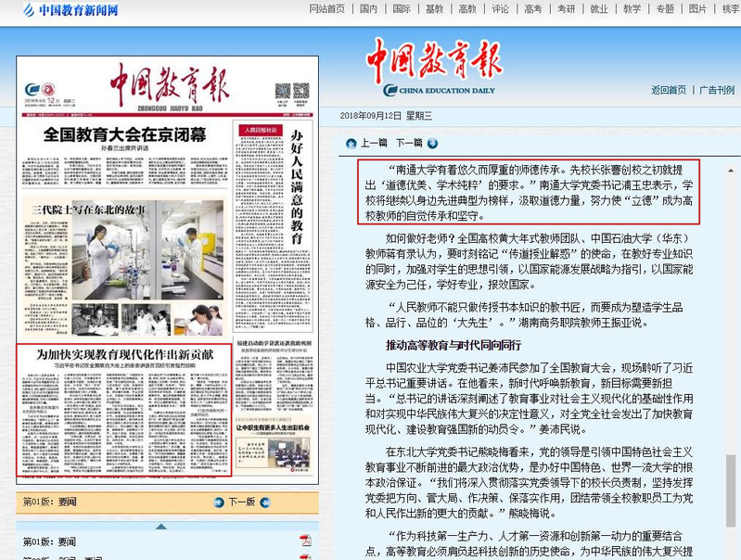
Task: Click 人民日报社论 red label on page image
Action: pyautogui.click(x=261, y=130)
